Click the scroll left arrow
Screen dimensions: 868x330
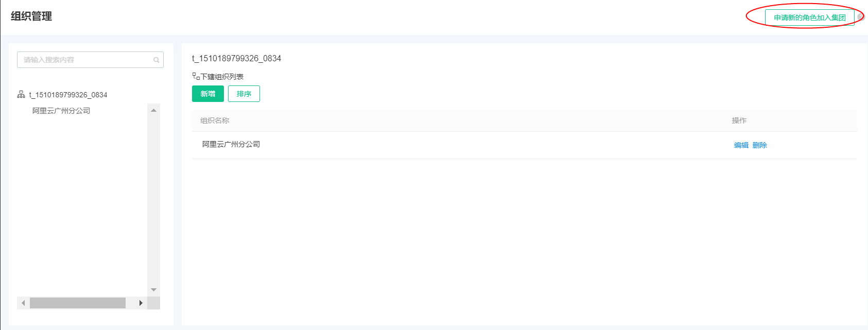coord(23,303)
